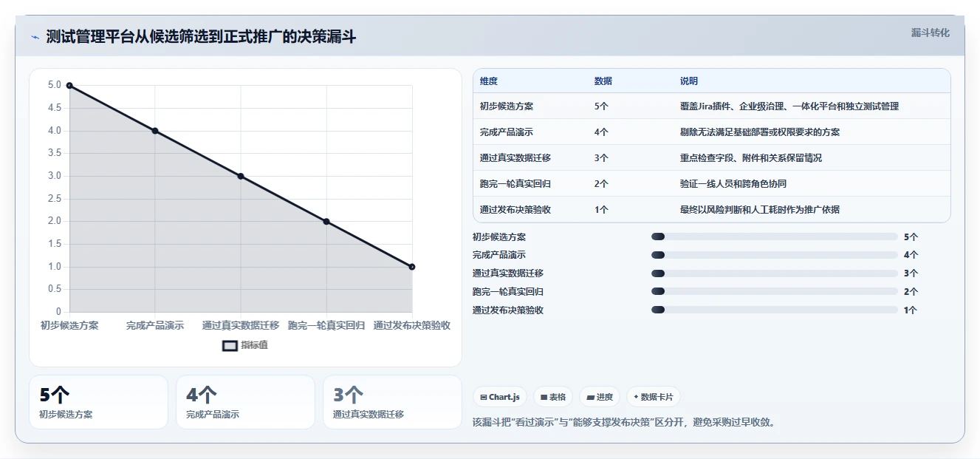980x459 pixels.
Task: Click the description 重点检查字段、附件和关系保留情况
Action: pyautogui.click(x=751, y=158)
